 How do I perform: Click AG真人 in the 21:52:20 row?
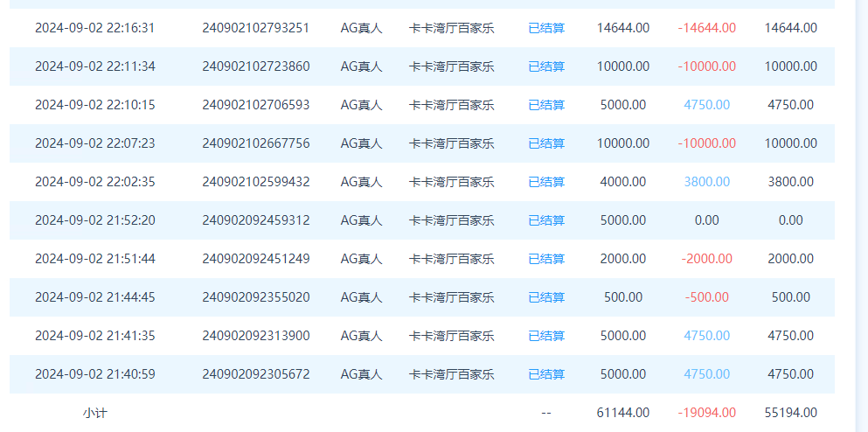click(362, 220)
